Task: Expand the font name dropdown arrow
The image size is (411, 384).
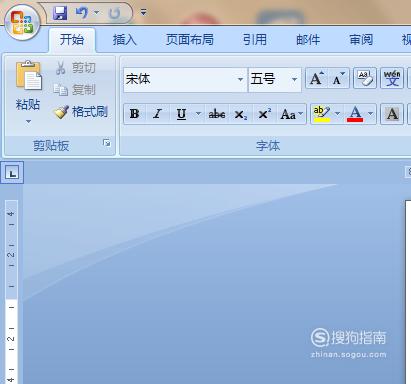Action: (240, 80)
